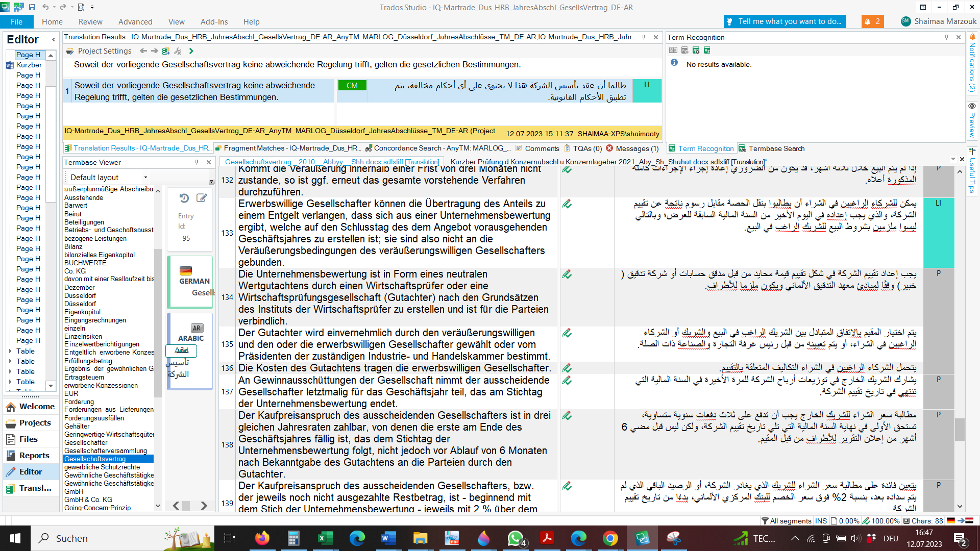Image resolution: width=980 pixels, height=551 pixels.
Task: Click next entry arrow in Termbase Viewer
Action: [204, 506]
